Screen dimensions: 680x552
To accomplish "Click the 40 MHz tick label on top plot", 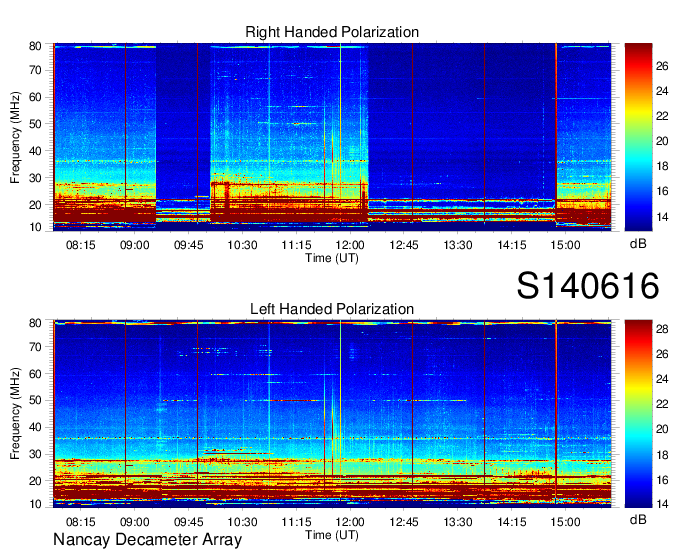I will 35,151.
